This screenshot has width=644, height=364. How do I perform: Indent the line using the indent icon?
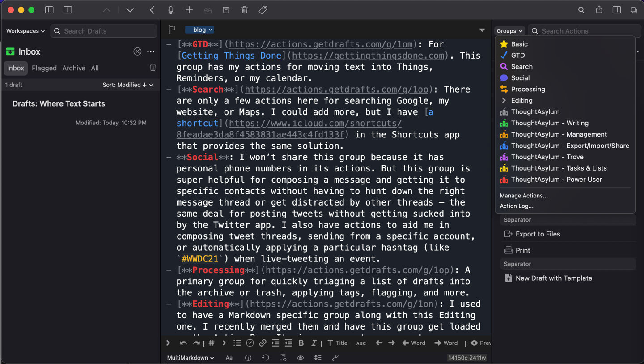[275, 343]
